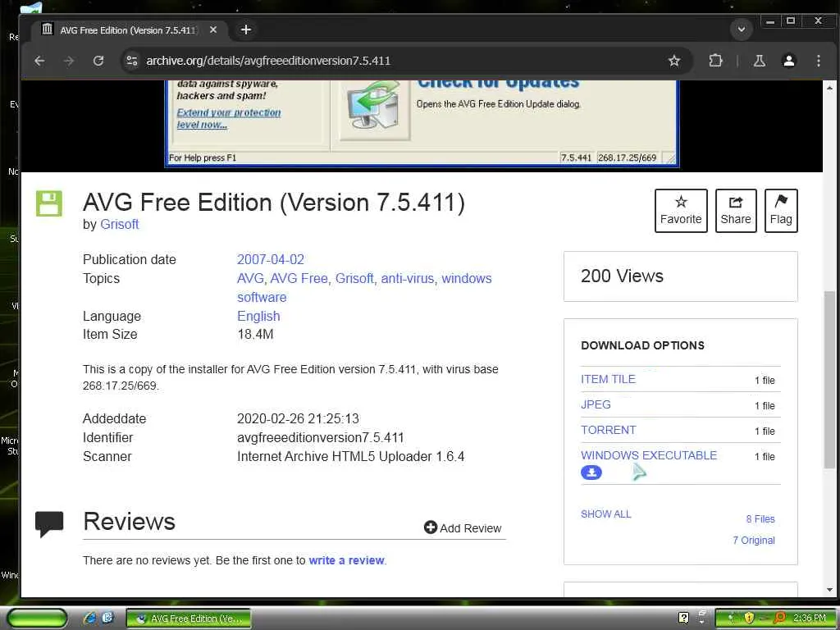
Task: Open the WINDOWS EXECUTABLE download option
Action: [649, 455]
